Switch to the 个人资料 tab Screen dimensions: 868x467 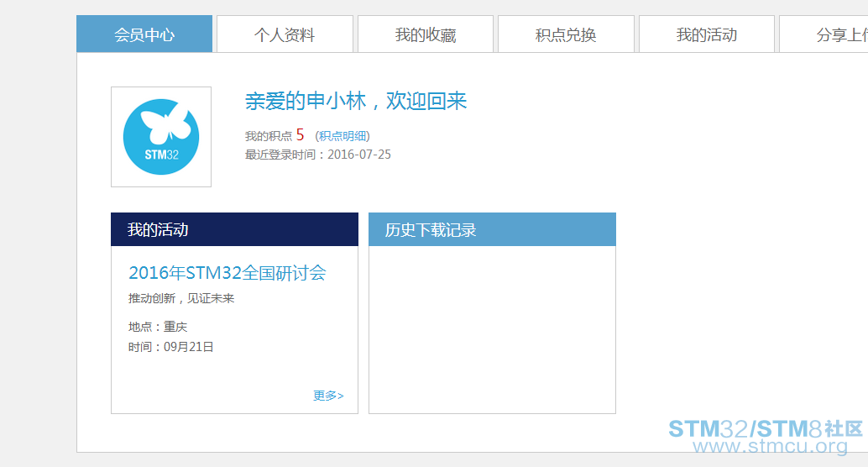pyautogui.click(x=285, y=34)
